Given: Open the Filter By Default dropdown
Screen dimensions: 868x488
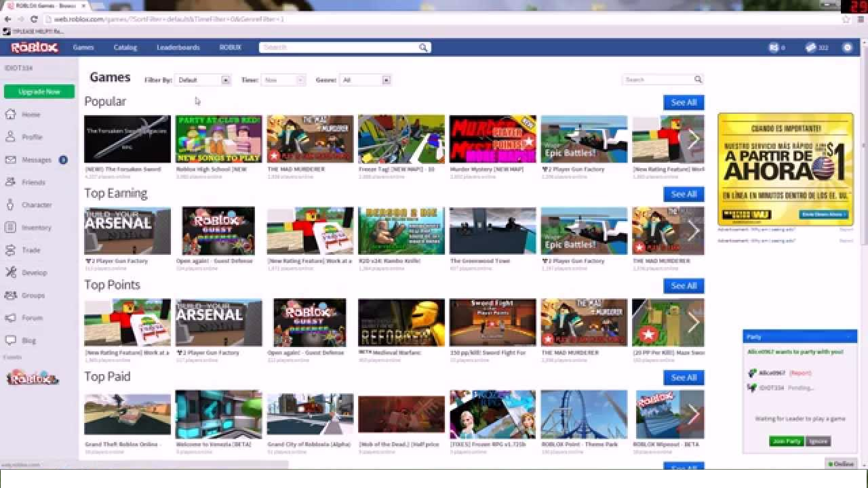Looking at the screenshot, I should point(203,80).
